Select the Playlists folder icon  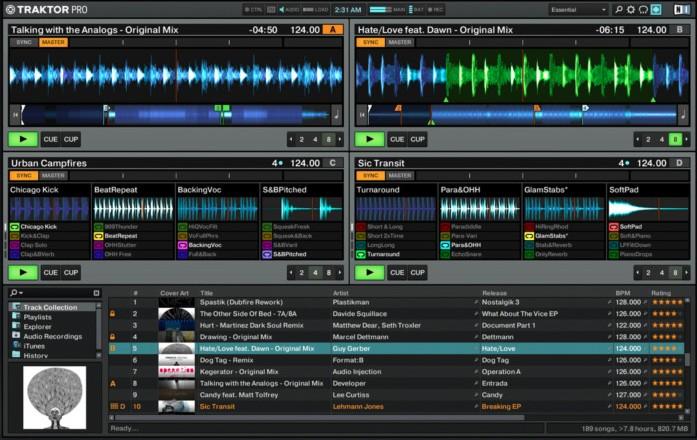[x=16, y=316]
